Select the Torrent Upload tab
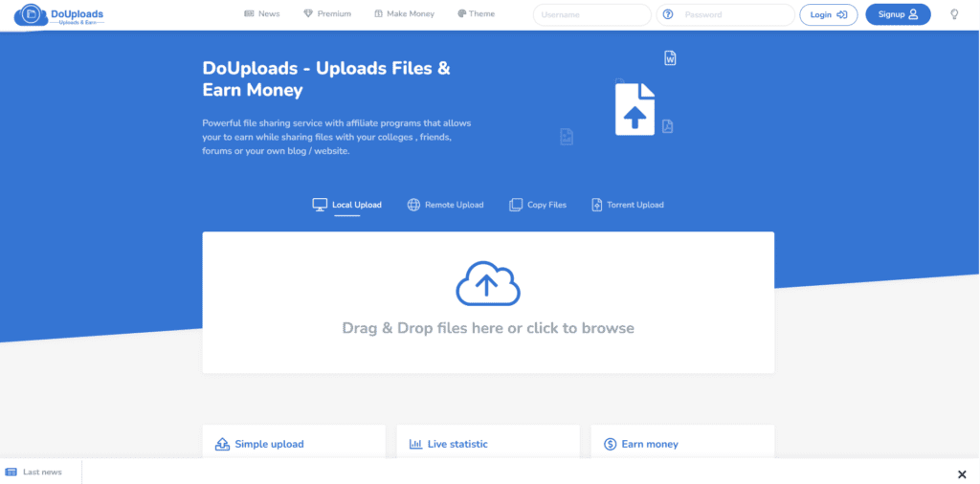This screenshot has height=484, width=980. (627, 205)
